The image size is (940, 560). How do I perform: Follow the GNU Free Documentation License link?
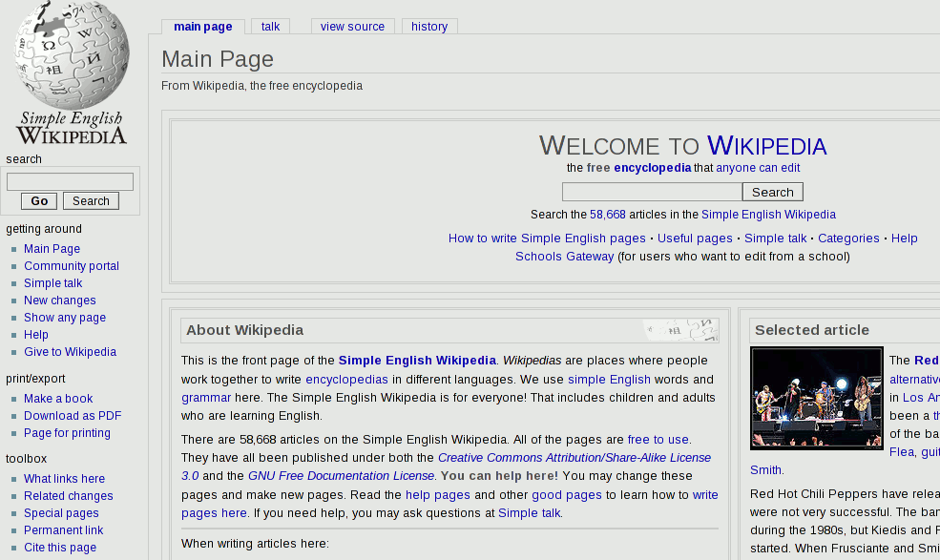(341, 475)
